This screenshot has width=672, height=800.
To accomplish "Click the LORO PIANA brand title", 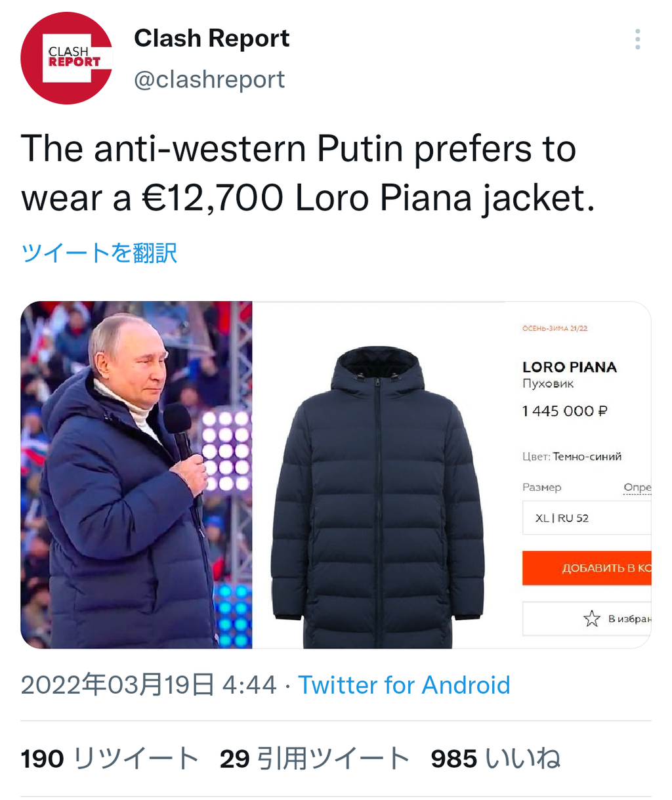I will point(570,367).
